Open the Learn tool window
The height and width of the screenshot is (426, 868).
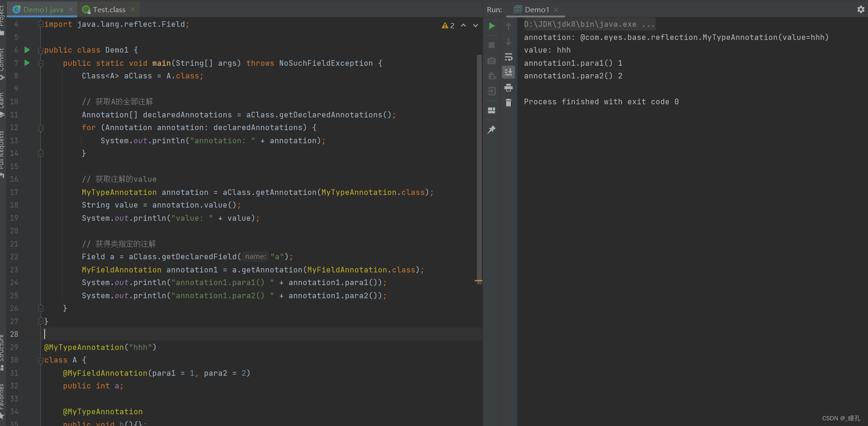click(x=2, y=104)
